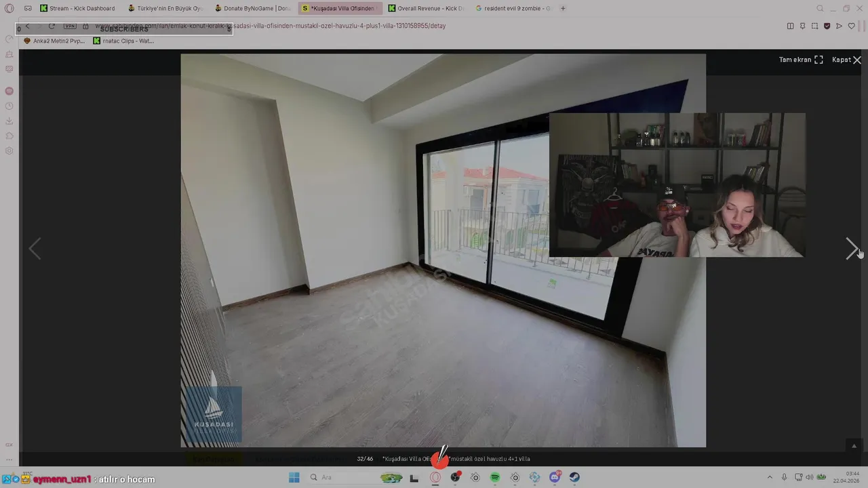Reload the current page
Screen dimensions: 868x488
pyautogui.click(x=52, y=26)
